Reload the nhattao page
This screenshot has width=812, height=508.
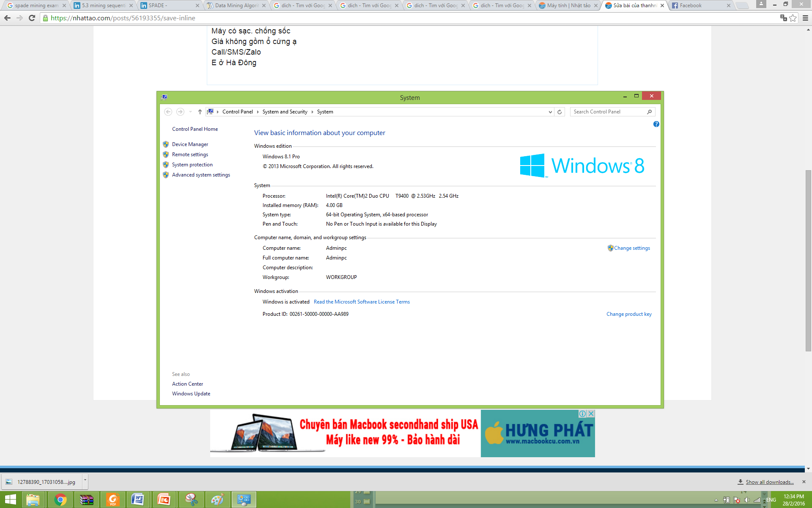click(32, 18)
